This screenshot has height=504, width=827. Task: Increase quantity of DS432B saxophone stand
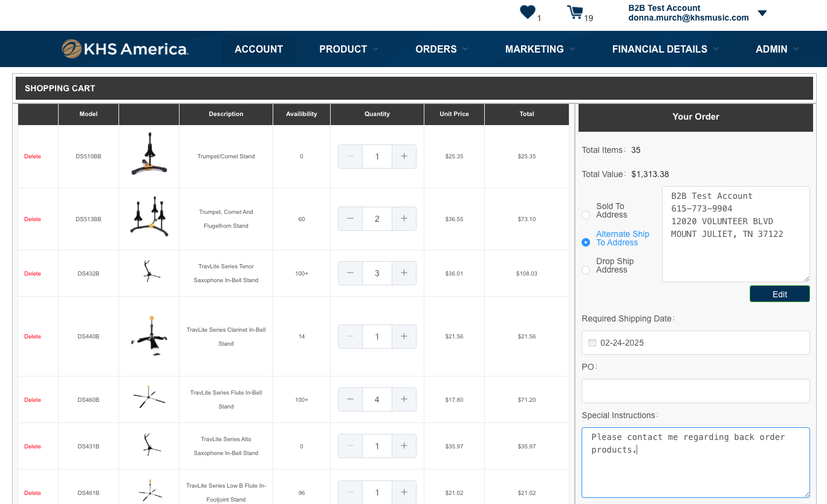click(404, 273)
